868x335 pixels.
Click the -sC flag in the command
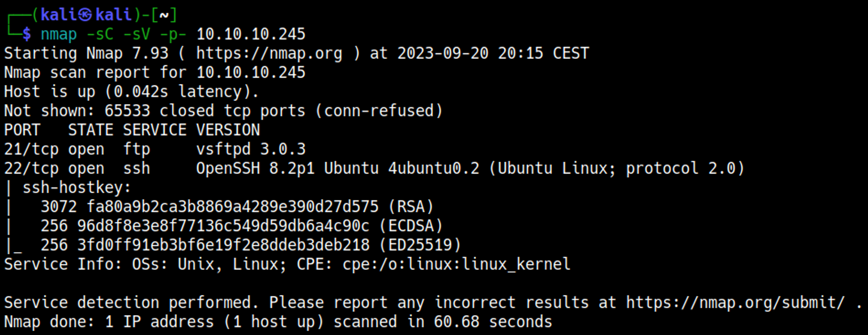100,34
